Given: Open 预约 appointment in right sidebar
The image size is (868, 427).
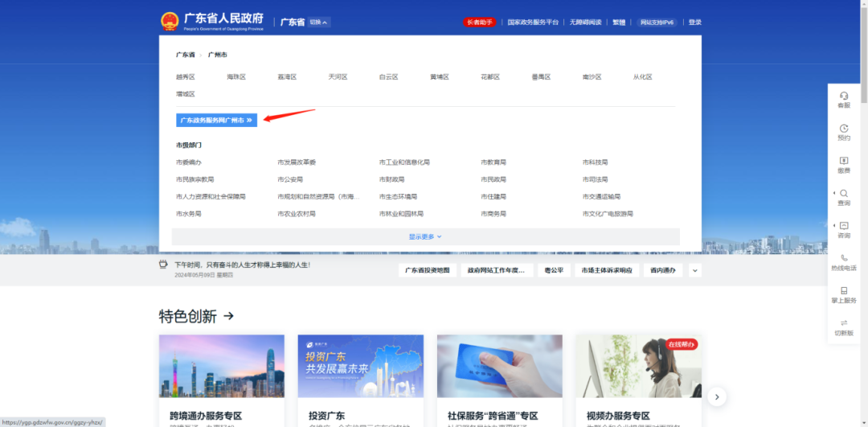Looking at the screenshot, I should [x=844, y=133].
